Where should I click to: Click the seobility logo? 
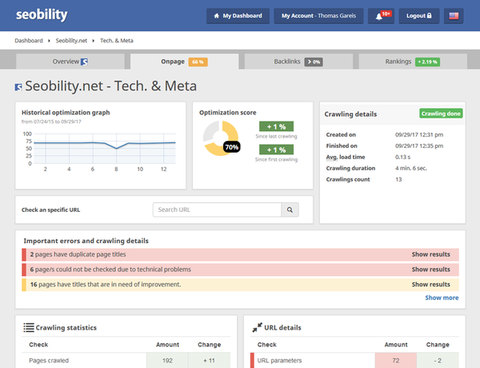[x=42, y=15]
